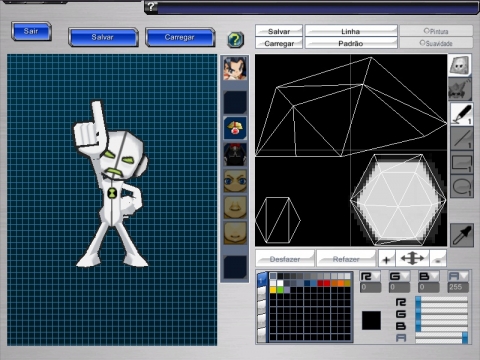Click the R value input field
The image size is (480, 360).
[370, 287]
